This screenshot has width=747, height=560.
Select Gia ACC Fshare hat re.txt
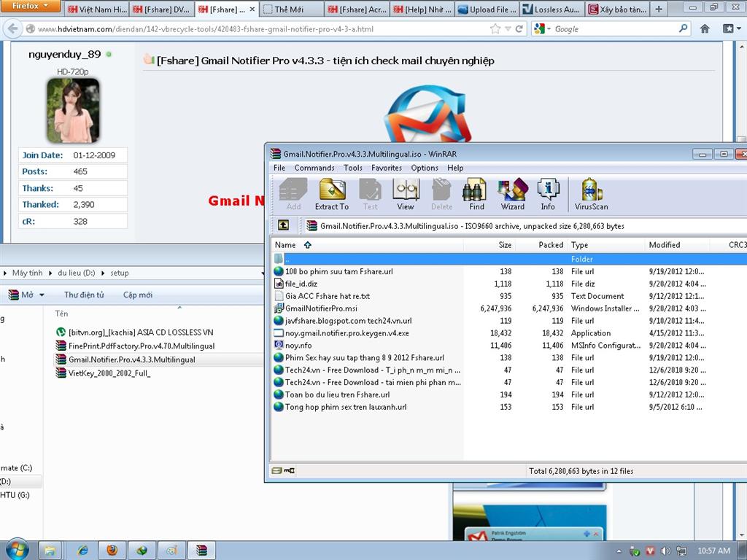(328, 296)
